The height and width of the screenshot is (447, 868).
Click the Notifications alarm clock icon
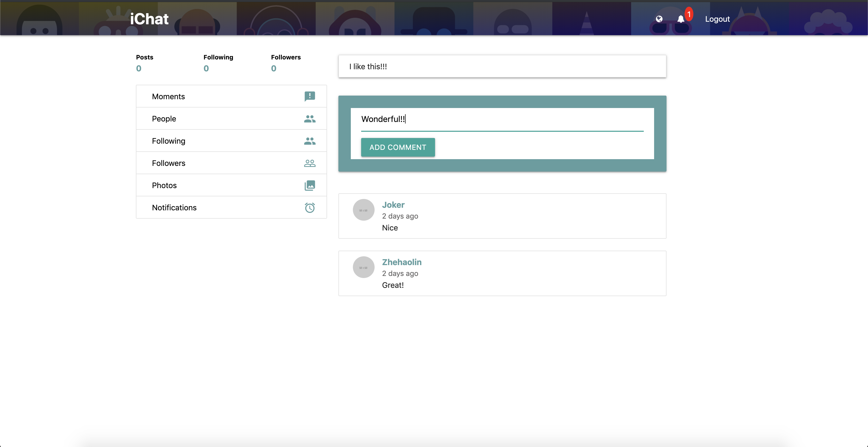click(x=310, y=208)
